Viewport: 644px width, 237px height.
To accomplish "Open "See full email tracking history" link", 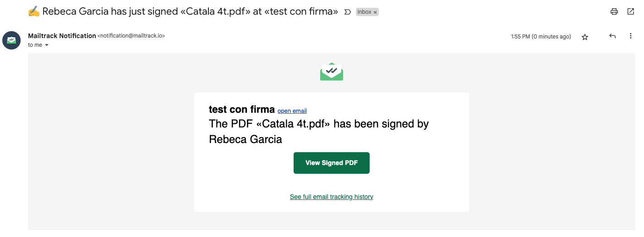I will pos(332,197).
